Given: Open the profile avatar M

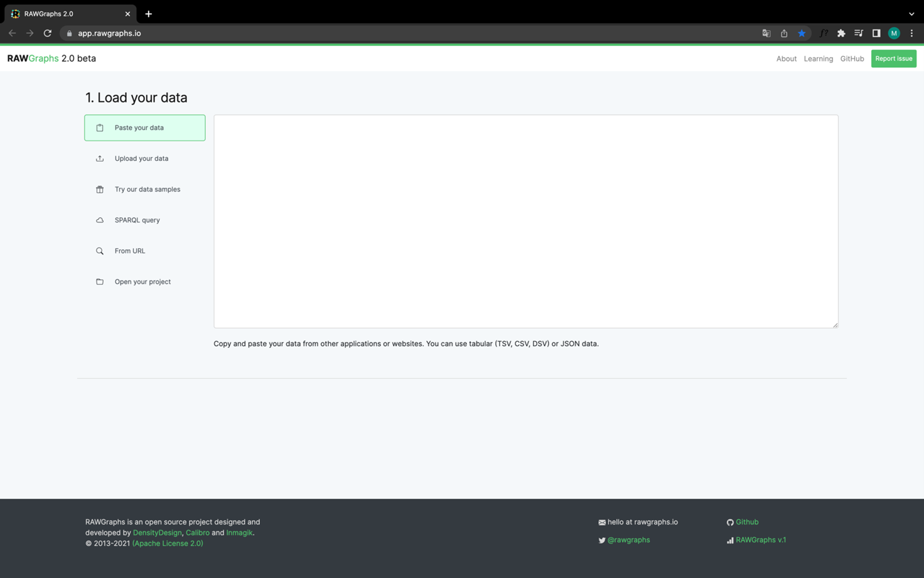Looking at the screenshot, I should point(894,33).
